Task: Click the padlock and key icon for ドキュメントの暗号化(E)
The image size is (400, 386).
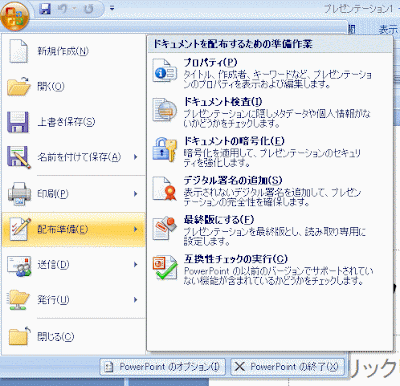Action: pos(165,149)
